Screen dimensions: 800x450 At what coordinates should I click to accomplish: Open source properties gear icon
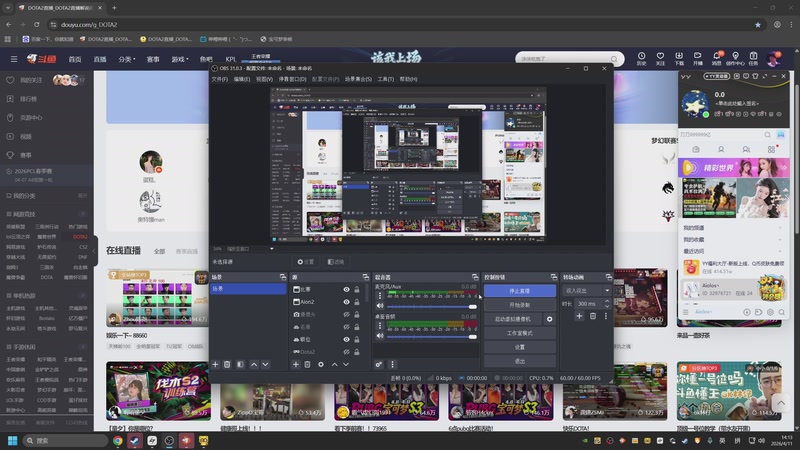(x=320, y=364)
